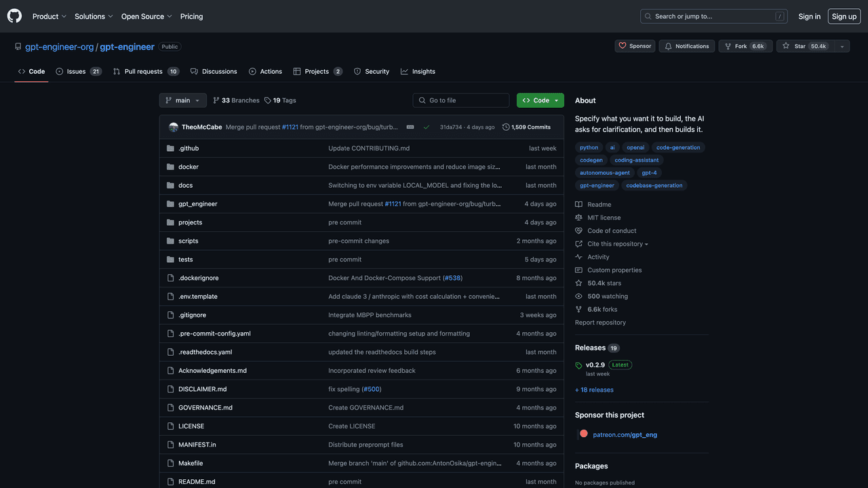The height and width of the screenshot is (488, 868).
Task: Click the Activity pulse icon
Action: (x=578, y=257)
